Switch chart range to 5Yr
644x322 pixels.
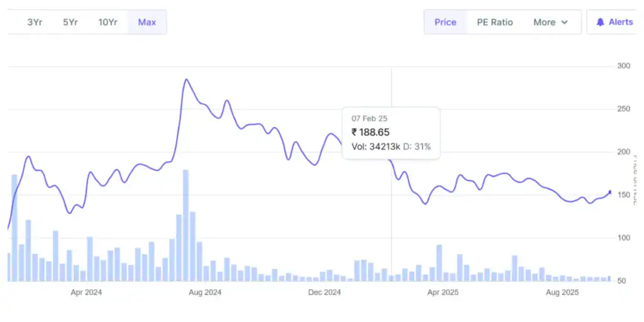(x=70, y=22)
